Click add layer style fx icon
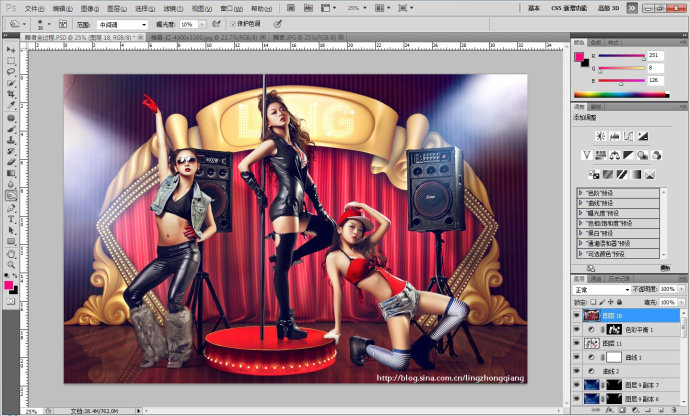The height and width of the screenshot is (416, 690). pos(609,410)
